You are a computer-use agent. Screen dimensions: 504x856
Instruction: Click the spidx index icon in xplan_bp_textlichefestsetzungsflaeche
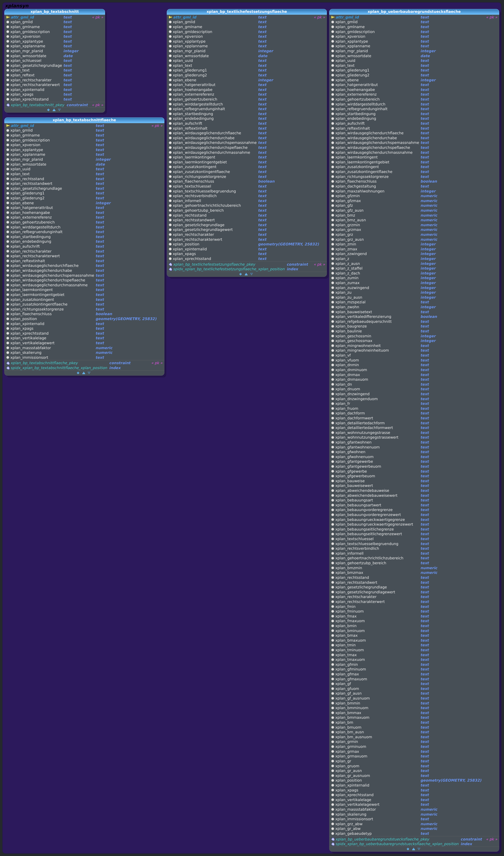170,269
